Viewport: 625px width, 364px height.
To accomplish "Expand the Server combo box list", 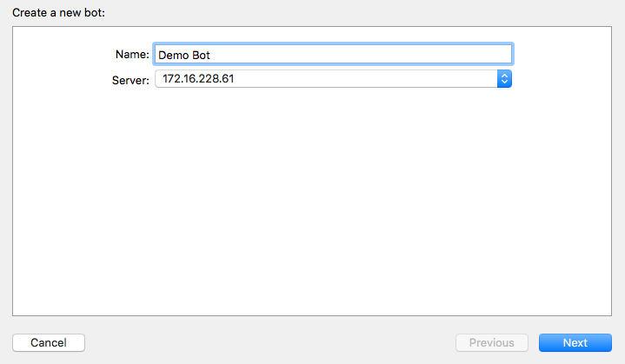I will (x=504, y=79).
